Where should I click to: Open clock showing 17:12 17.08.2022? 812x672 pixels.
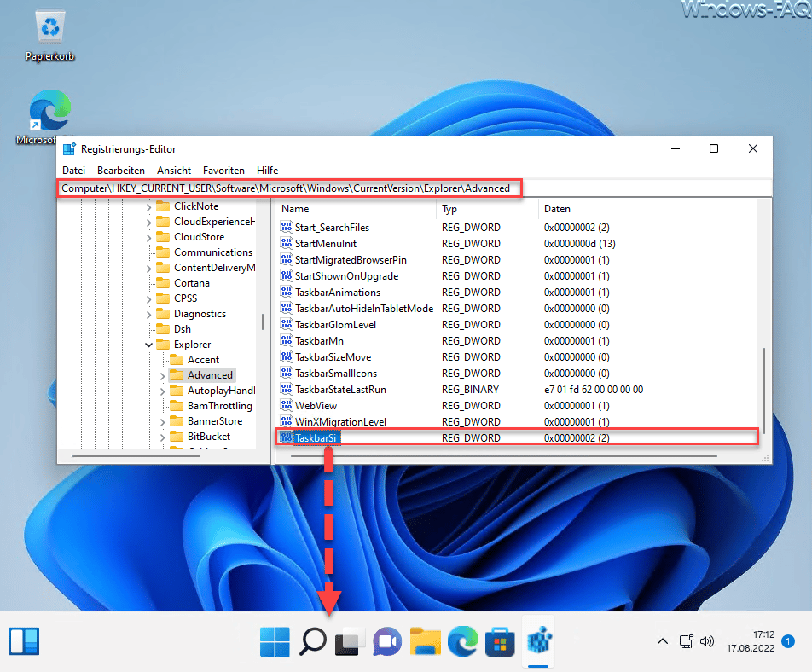[x=751, y=641]
